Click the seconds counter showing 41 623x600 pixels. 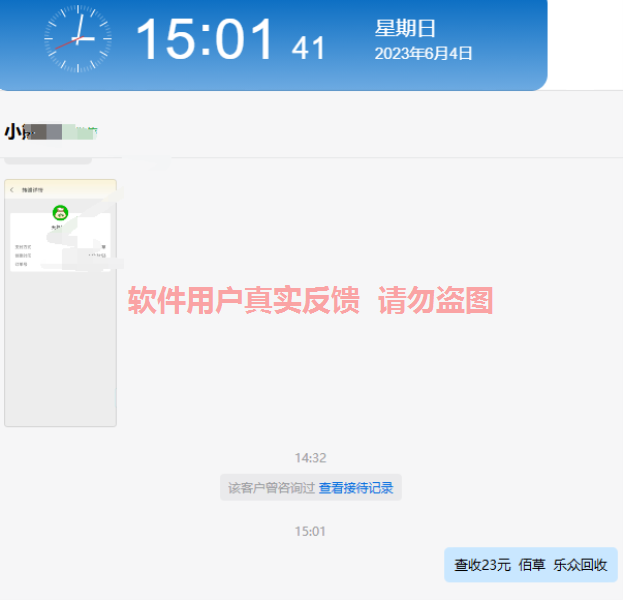[x=308, y=47]
